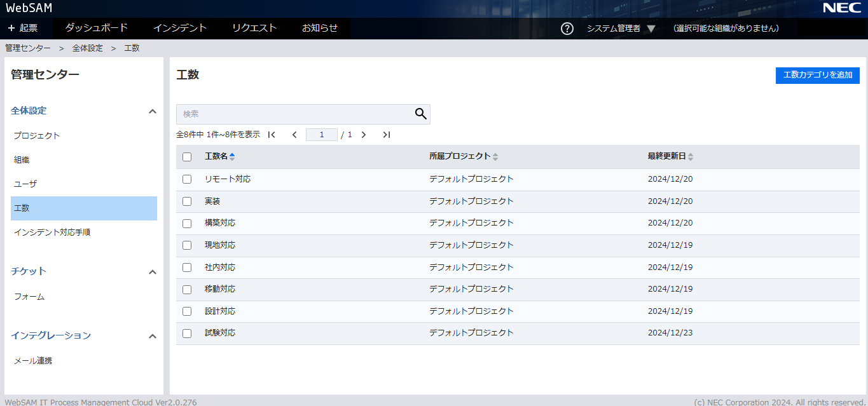This screenshot has width=868, height=406.
Task: Switch to the インシデント menu tab
Action: point(180,28)
